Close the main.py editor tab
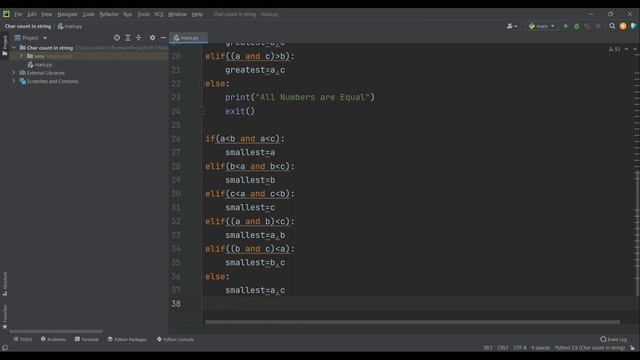 (203, 38)
